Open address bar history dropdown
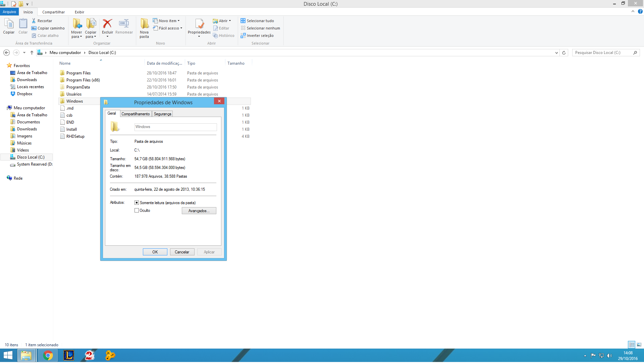Screen dimensions: 644x363 tap(556, 53)
